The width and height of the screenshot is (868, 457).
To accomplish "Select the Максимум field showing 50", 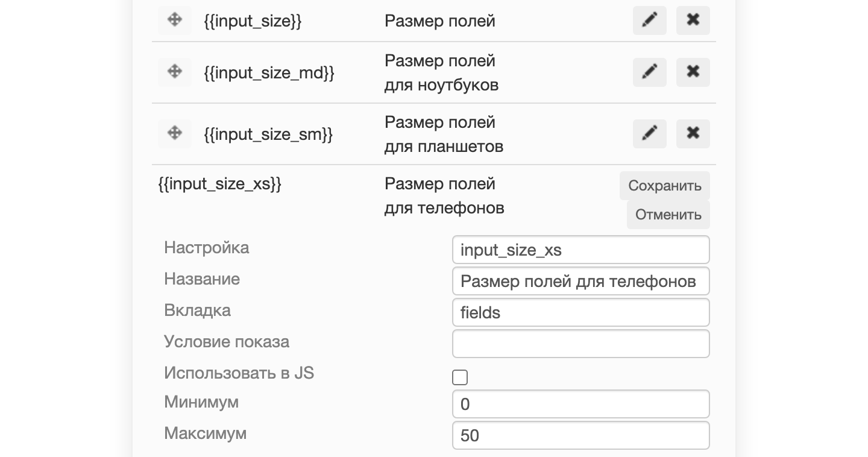I will coord(581,435).
